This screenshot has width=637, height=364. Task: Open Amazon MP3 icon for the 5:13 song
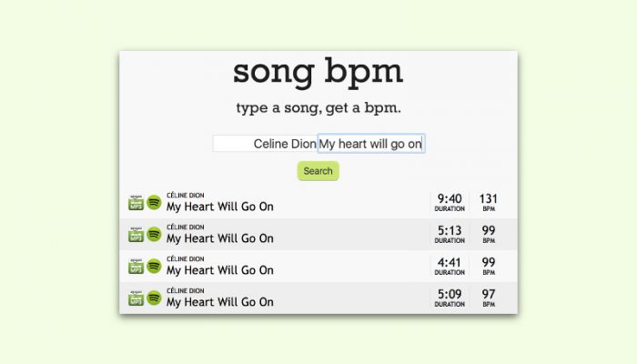click(x=136, y=235)
